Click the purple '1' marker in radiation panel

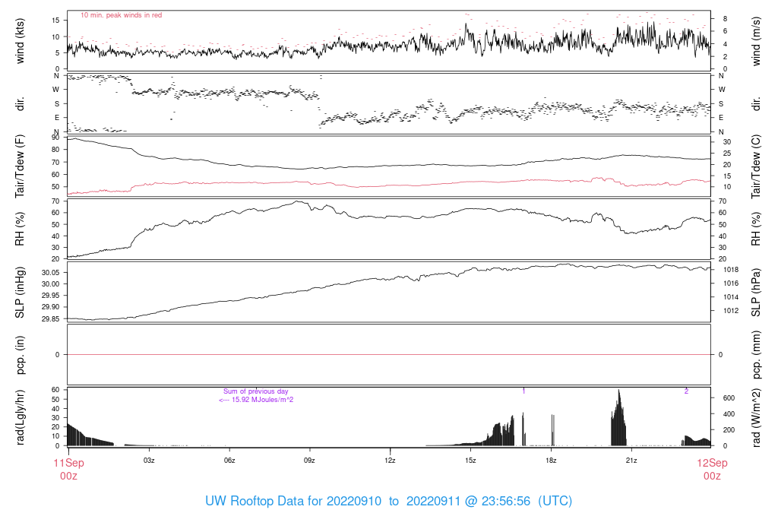[x=523, y=391]
